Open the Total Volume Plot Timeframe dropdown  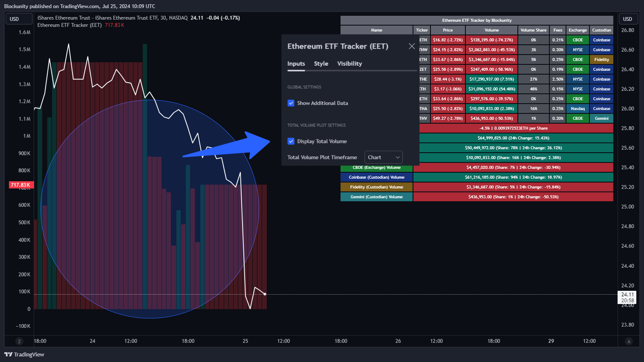click(384, 157)
